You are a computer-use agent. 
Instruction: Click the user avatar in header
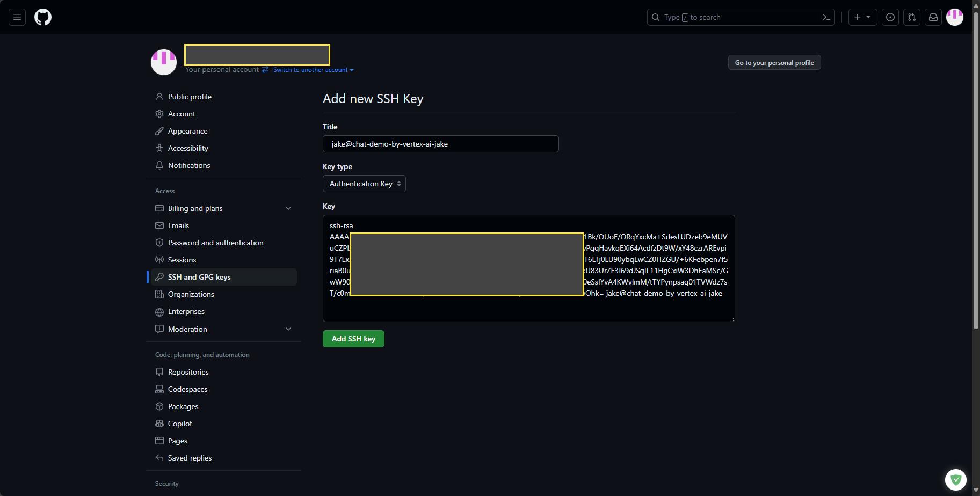[955, 17]
